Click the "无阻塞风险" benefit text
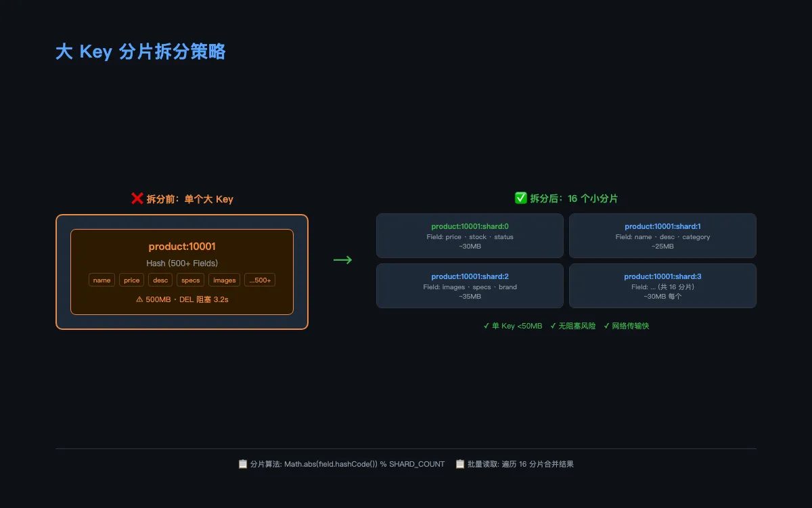The image size is (812, 508). coord(577,326)
